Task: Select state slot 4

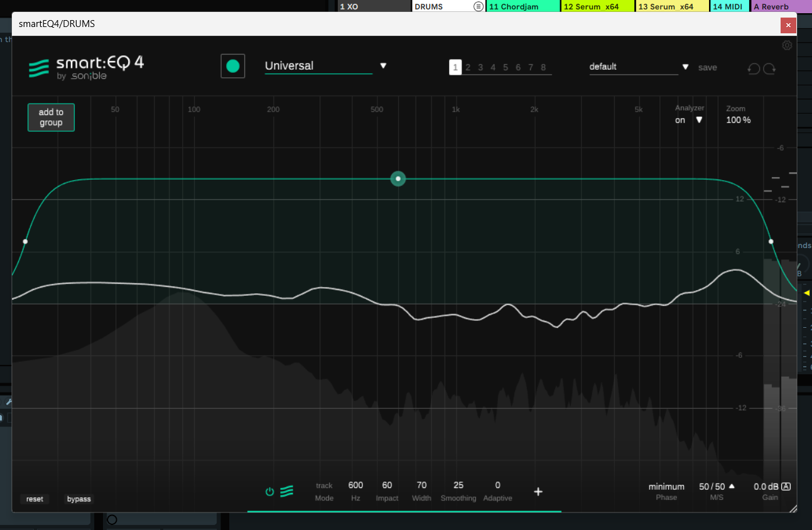Action: pyautogui.click(x=493, y=67)
